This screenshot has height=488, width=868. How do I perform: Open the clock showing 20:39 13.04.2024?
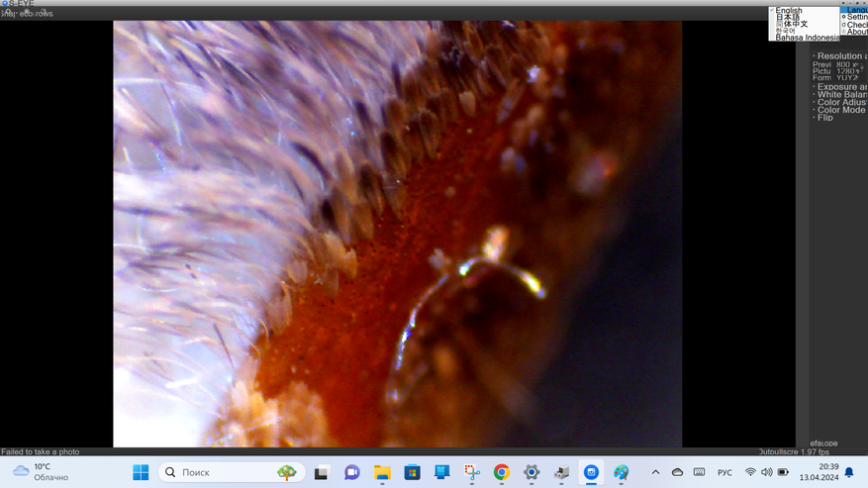[x=819, y=472]
